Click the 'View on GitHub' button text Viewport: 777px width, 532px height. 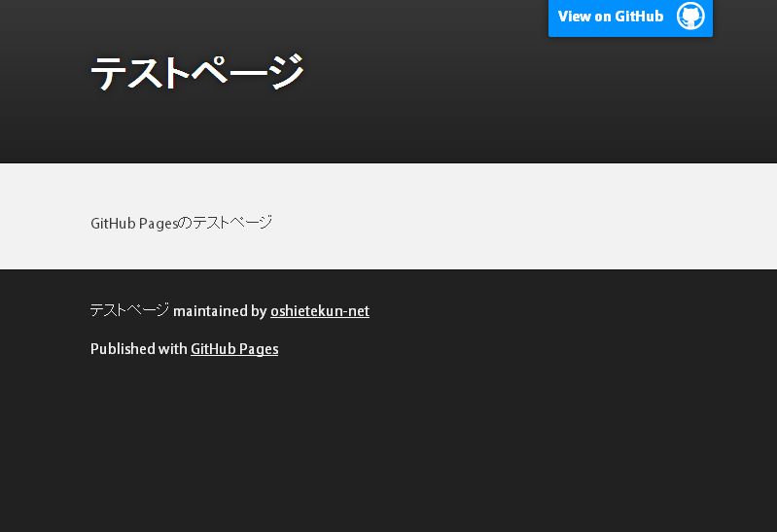click(611, 17)
